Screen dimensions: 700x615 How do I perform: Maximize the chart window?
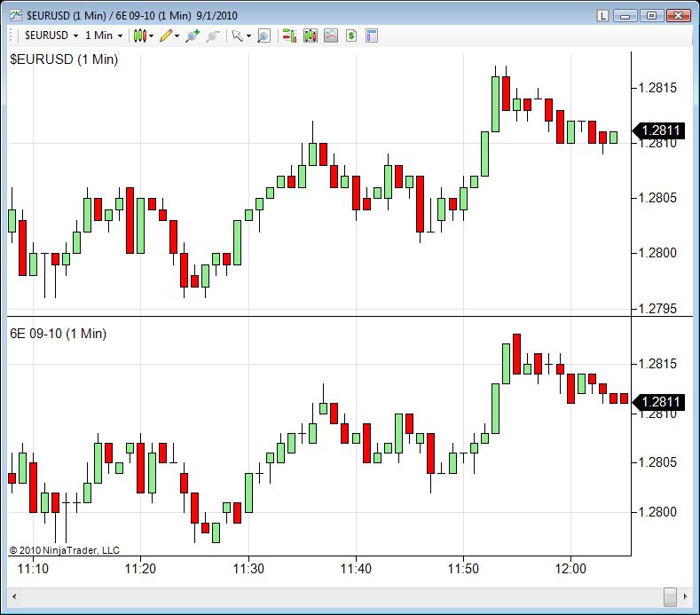[651, 16]
